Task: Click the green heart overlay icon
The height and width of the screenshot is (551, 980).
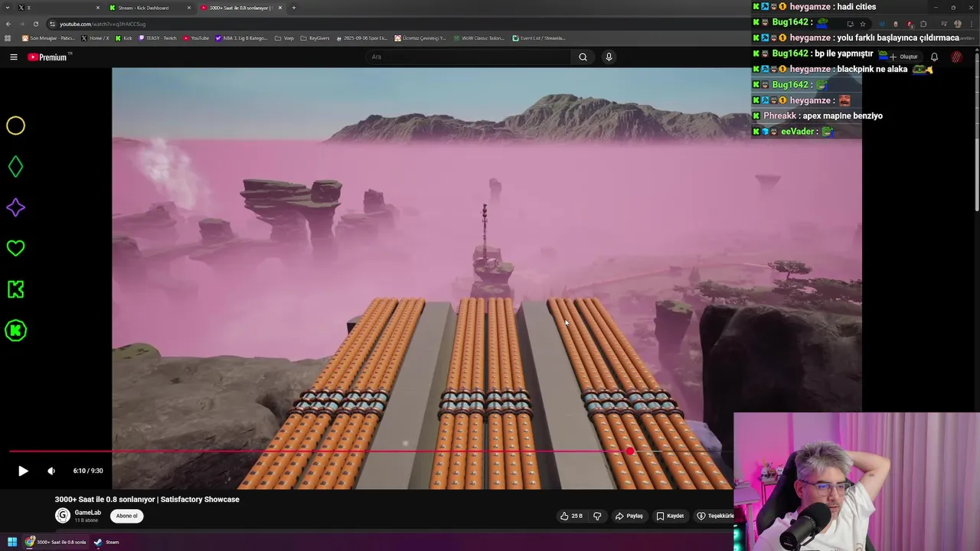Action: point(15,248)
